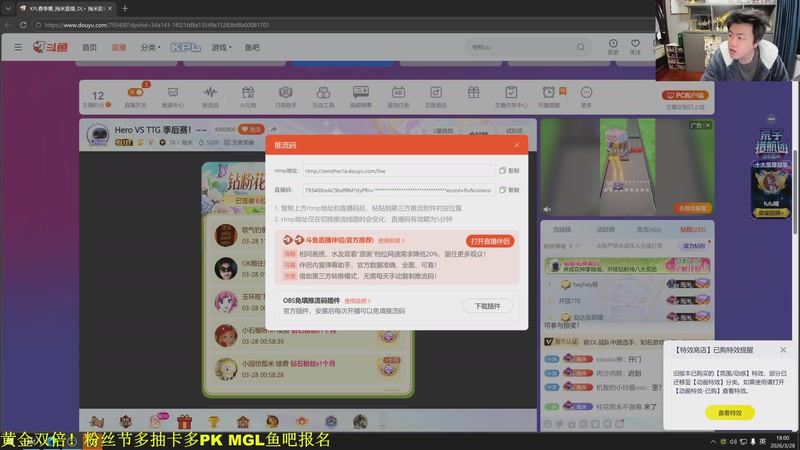Select ranked user heyhey呀
The height and width of the screenshot is (450, 800).
(585, 285)
